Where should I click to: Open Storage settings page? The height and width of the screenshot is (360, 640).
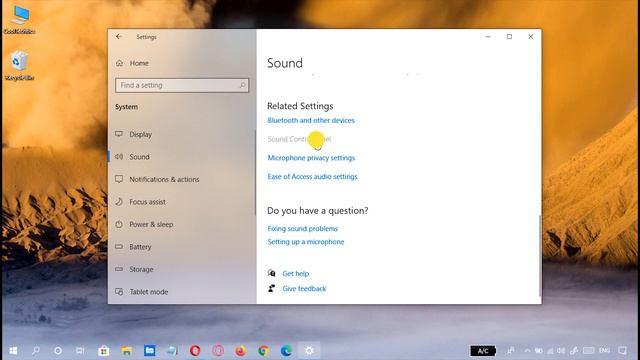click(141, 269)
